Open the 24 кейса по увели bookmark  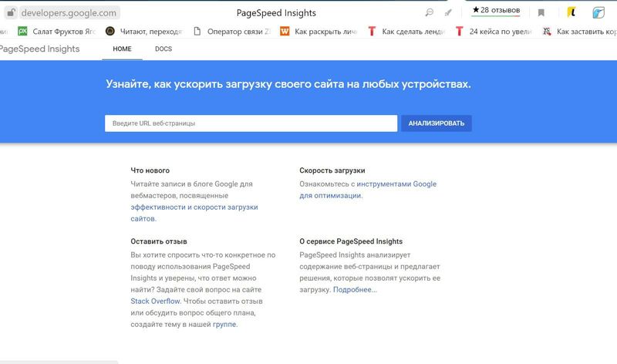(501, 32)
